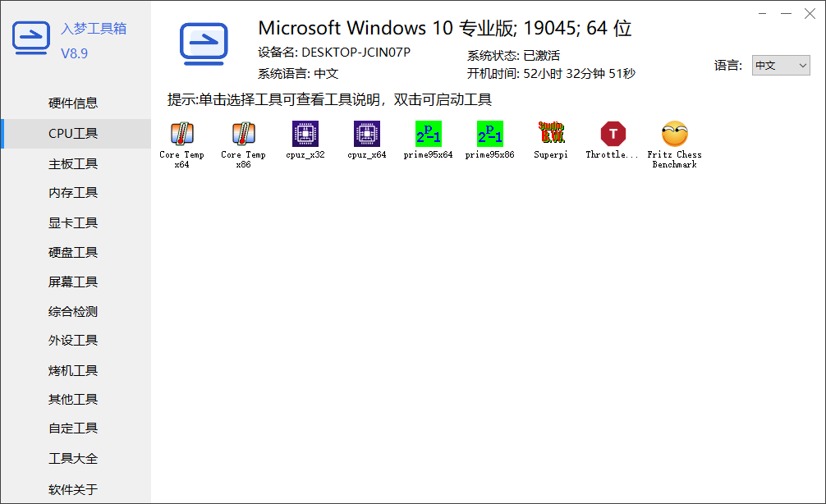Open the 主板工具 section
Image resolution: width=826 pixels, height=504 pixels.
73,164
